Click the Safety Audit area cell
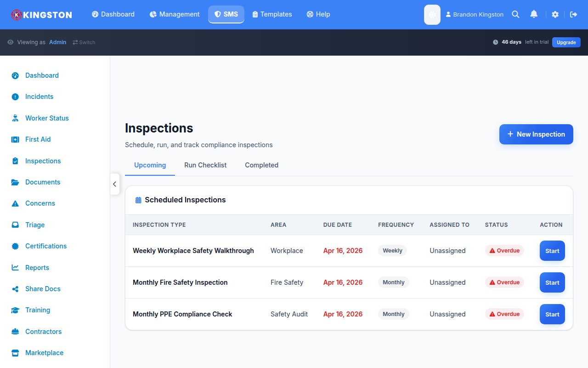 [289, 314]
